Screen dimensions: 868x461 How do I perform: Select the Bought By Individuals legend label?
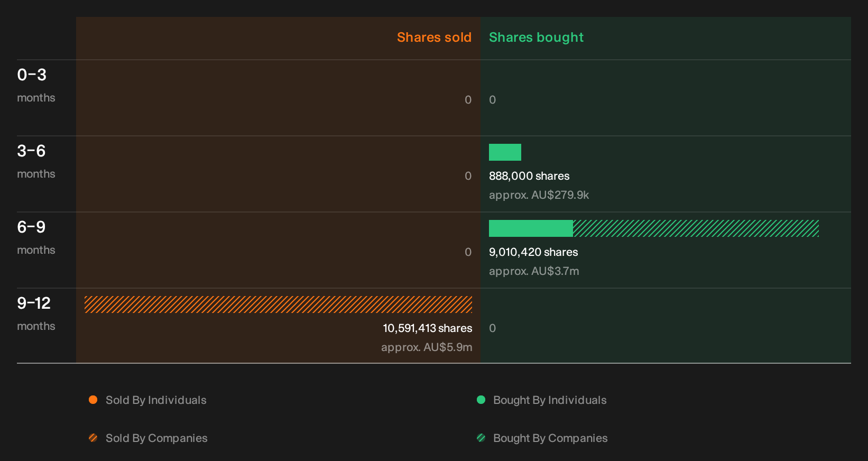pyautogui.click(x=550, y=400)
